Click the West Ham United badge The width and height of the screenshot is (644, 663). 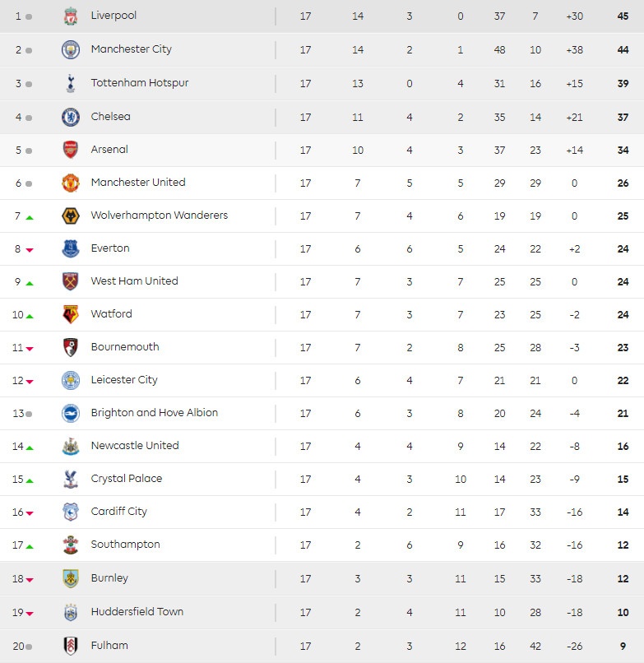click(x=71, y=282)
